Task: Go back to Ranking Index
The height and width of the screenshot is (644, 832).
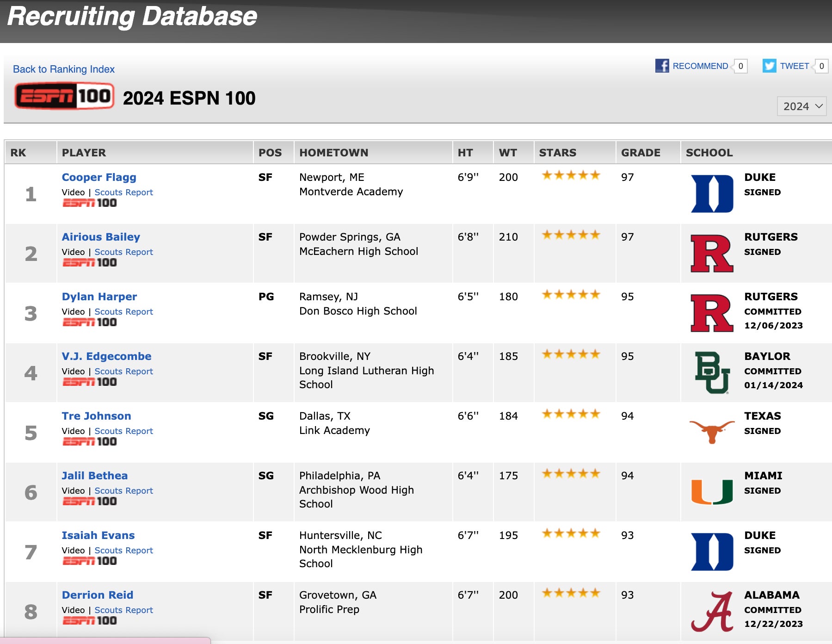Action: click(x=64, y=69)
